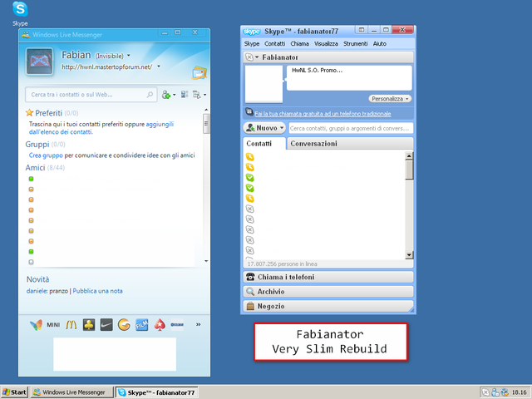The height and width of the screenshot is (399, 532).
Task: Open Messenger email inbox envelope icon
Action: tap(199, 73)
